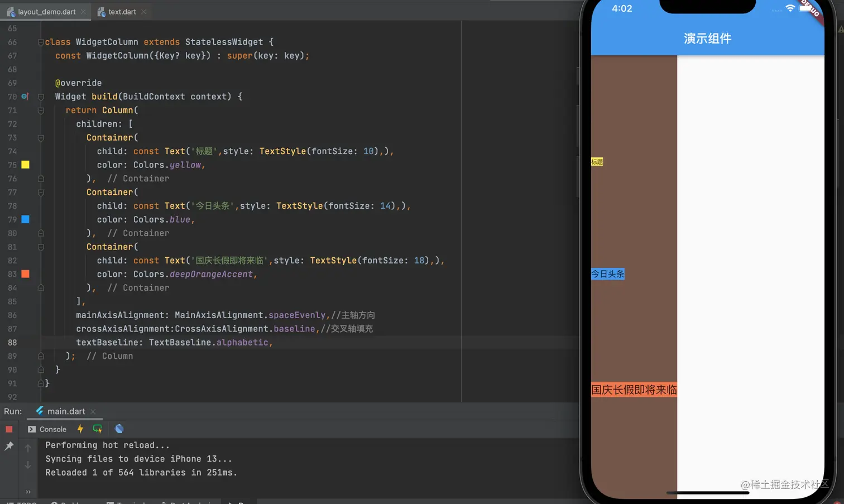Collapse the build method on line 70

point(41,97)
